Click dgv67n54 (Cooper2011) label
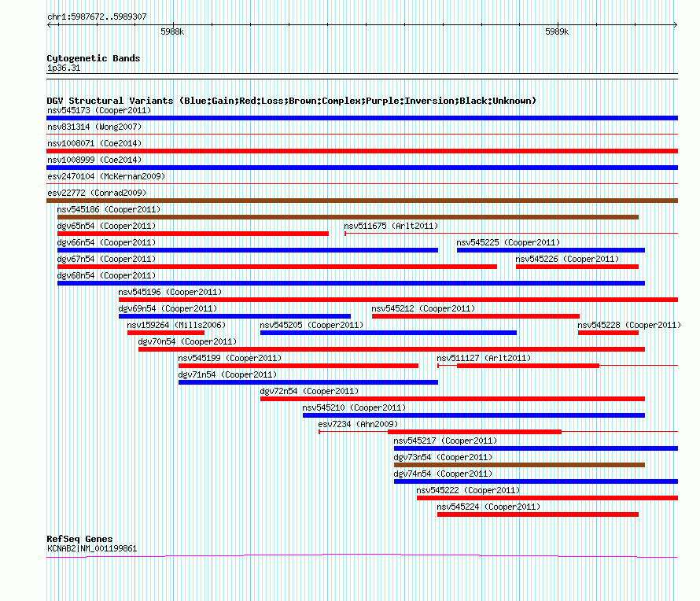The width and height of the screenshot is (700, 601). 106,259
